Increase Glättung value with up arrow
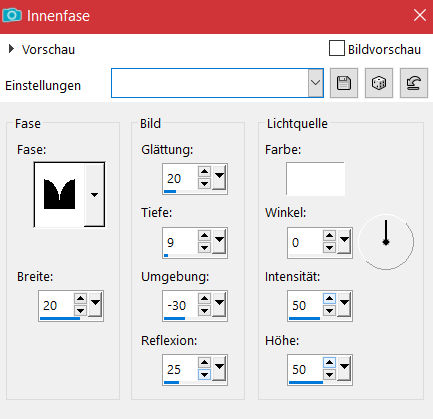Screen dimensions: 433x419 [204, 172]
